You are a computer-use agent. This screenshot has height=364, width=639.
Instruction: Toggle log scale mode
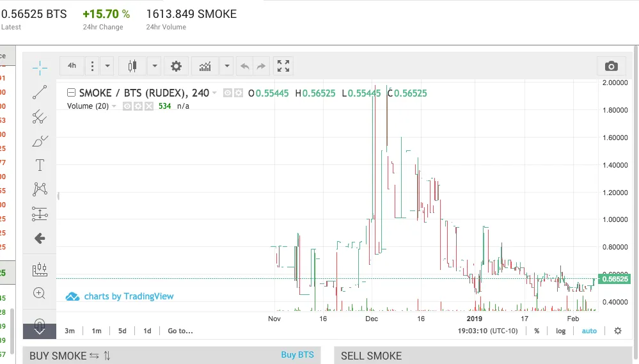point(561,331)
